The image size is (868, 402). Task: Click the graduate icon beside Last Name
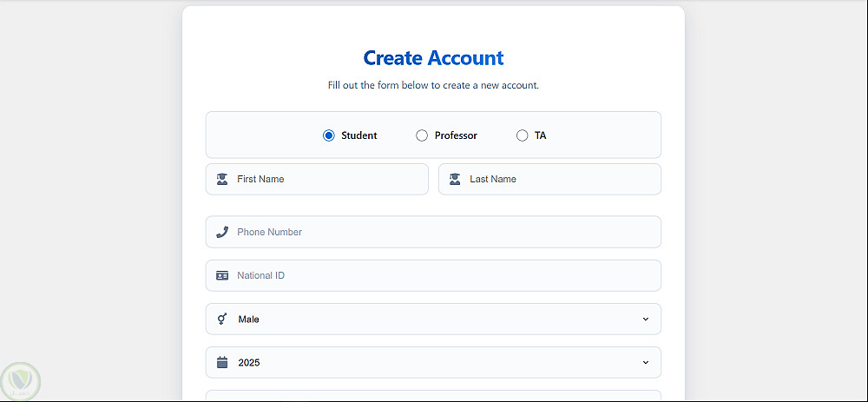pyautogui.click(x=455, y=179)
